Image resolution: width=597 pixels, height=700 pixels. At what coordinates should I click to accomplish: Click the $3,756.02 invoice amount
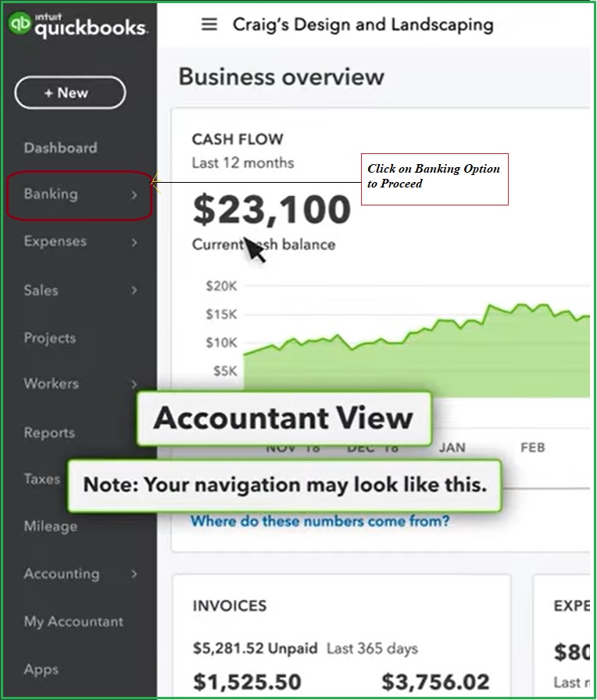click(x=435, y=682)
